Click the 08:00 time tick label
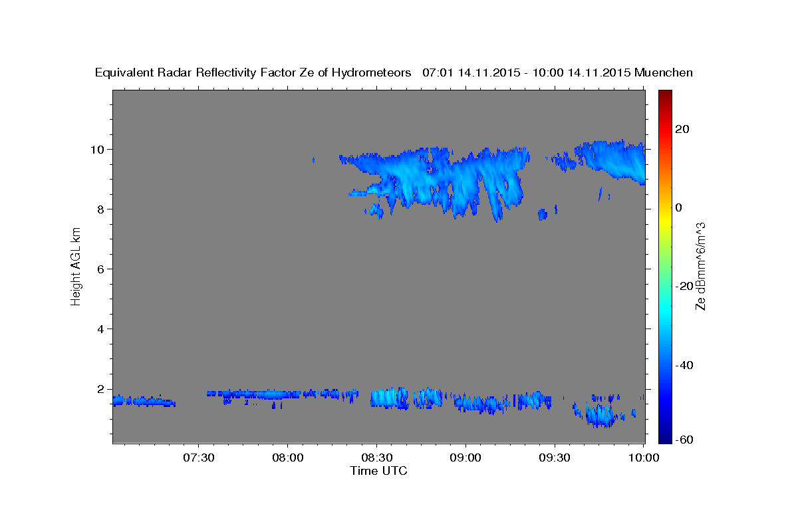 (x=288, y=458)
